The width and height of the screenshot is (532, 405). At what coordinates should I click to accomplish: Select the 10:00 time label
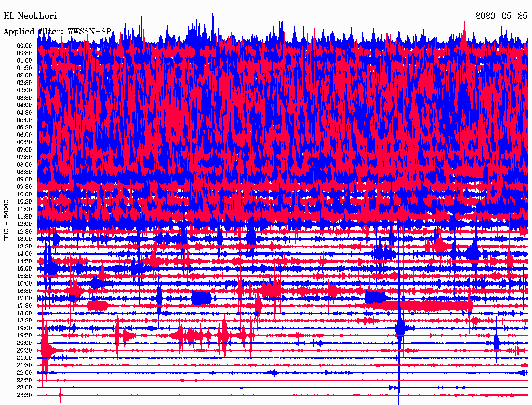point(24,194)
